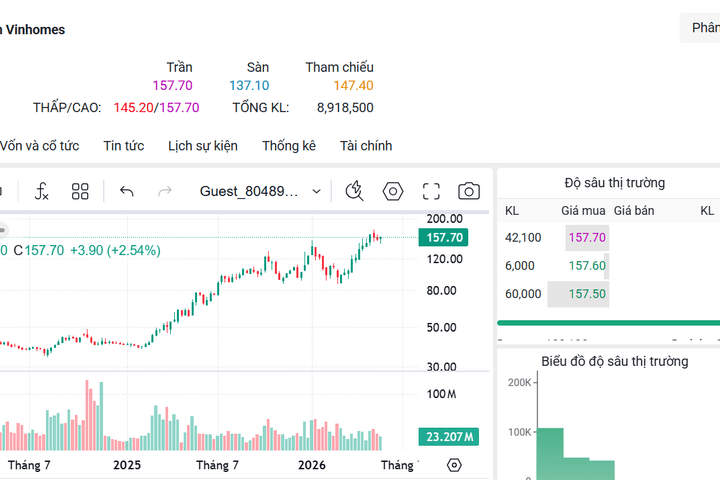Redo the chart action
The height and width of the screenshot is (480, 720).
coord(164,191)
